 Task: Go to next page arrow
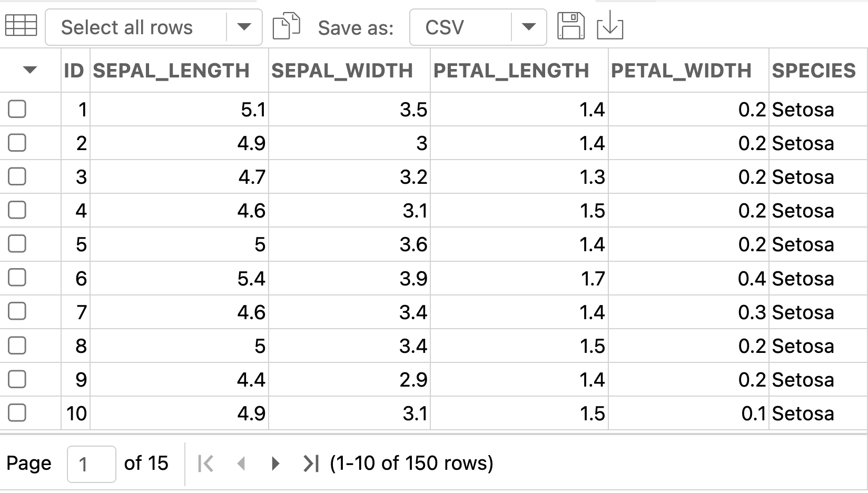click(275, 464)
